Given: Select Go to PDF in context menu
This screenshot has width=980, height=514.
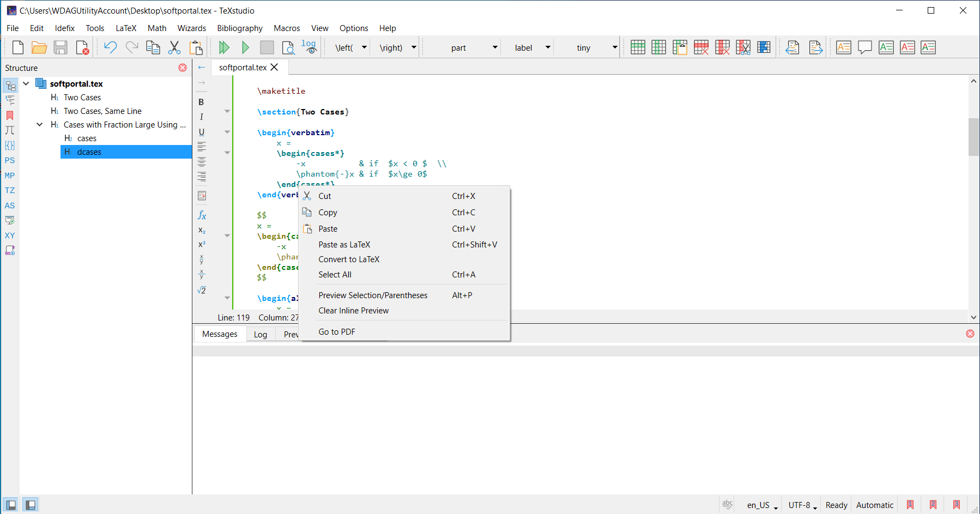Looking at the screenshot, I should [337, 332].
